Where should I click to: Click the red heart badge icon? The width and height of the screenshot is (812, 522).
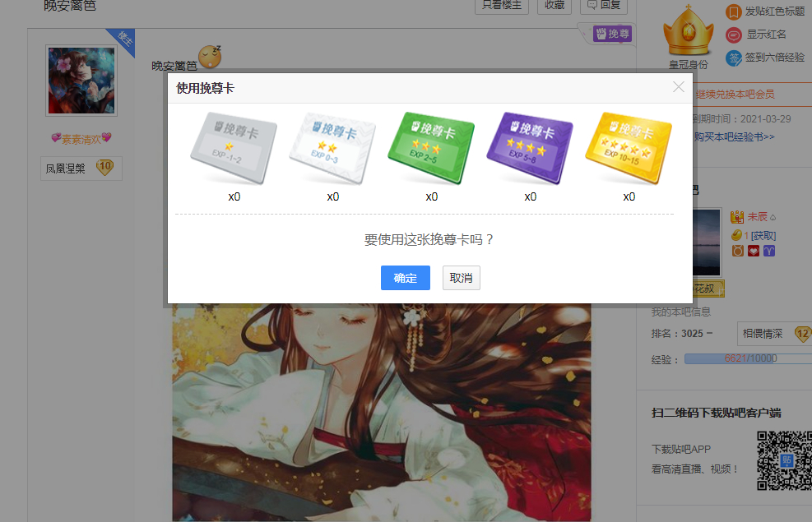click(x=754, y=251)
